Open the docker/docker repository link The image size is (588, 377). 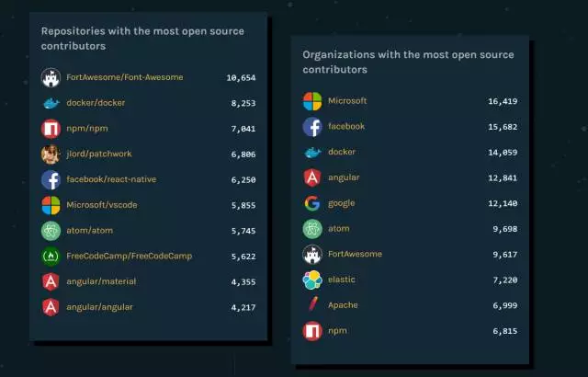click(x=96, y=103)
